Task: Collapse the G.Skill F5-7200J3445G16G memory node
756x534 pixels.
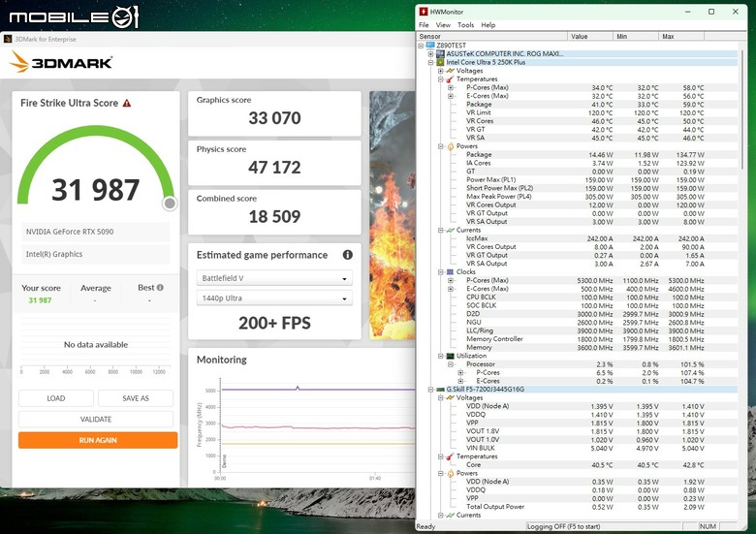Action: tap(430, 390)
